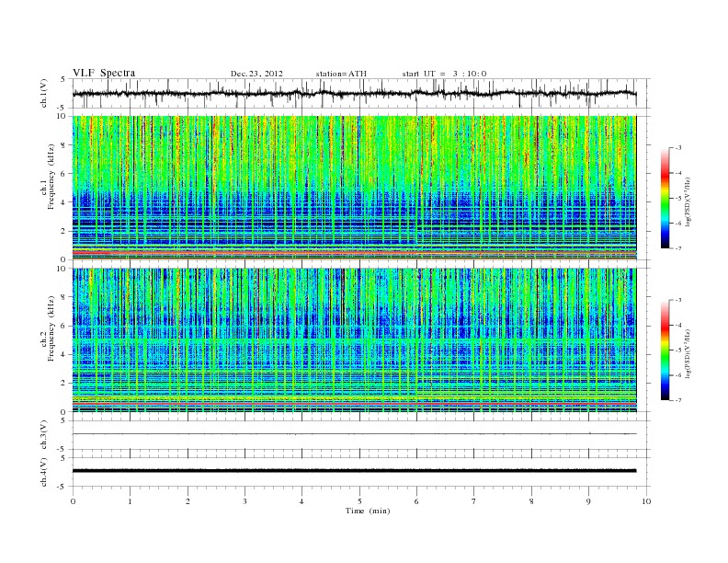This screenshot has width=728, height=563.
Task: Click the '-7' label on ch.2 color bar
Action: coord(678,400)
